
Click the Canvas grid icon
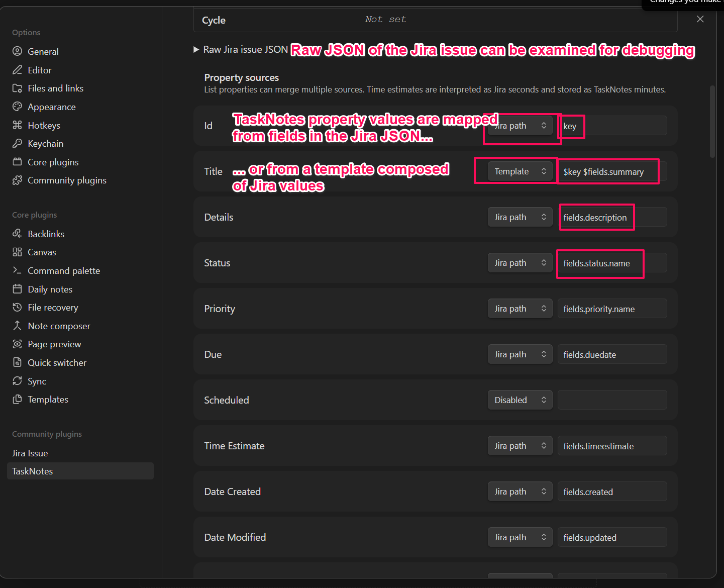pos(18,252)
